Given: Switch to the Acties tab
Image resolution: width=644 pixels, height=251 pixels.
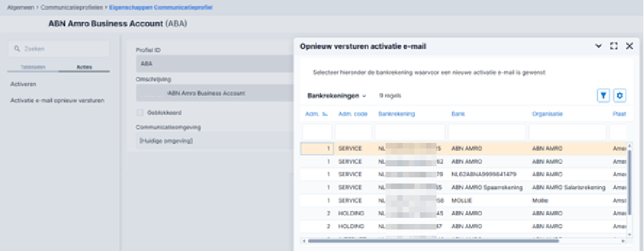Looking at the screenshot, I should tap(84, 67).
